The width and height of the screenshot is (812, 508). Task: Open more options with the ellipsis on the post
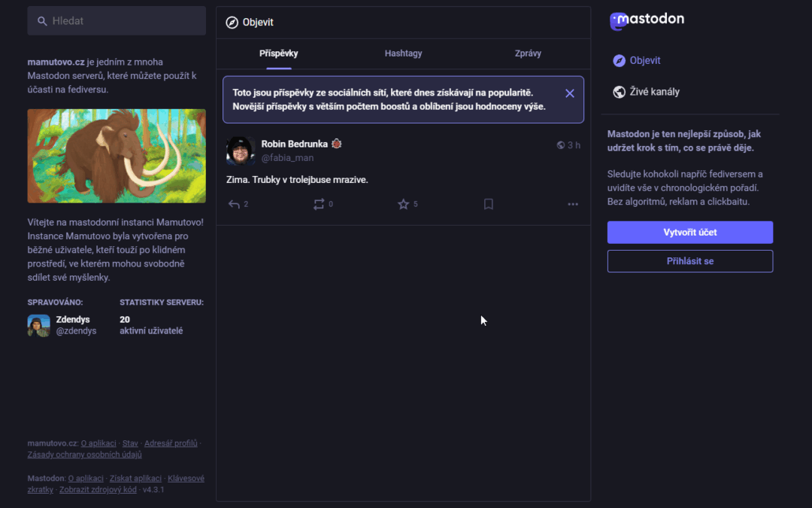(573, 204)
